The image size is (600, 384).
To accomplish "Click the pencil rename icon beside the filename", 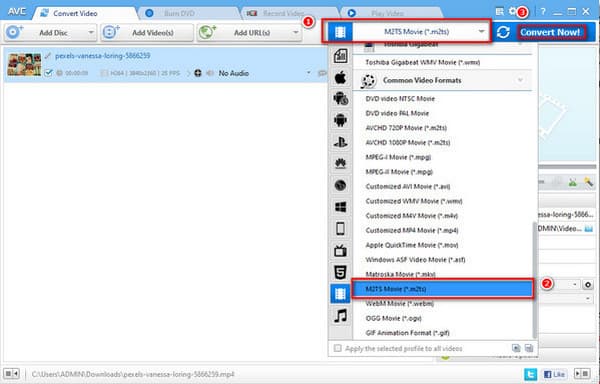I will pyautogui.click(x=47, y=56).
